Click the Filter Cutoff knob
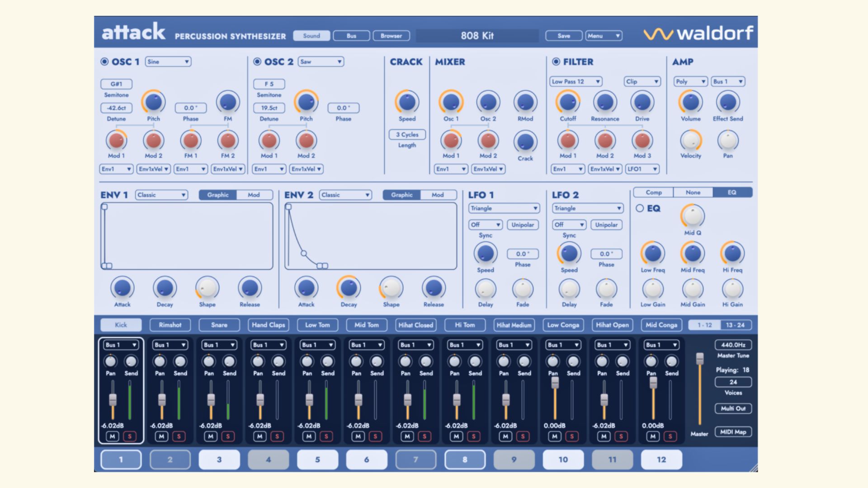The height and width of the screenshot is (488, 868). tap(568, 102)
